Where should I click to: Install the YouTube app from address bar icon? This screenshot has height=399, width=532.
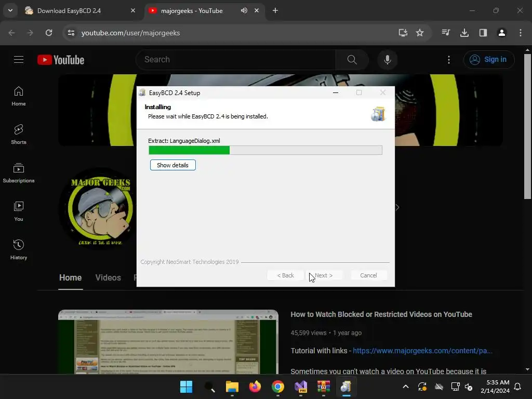tap(403, 33)
